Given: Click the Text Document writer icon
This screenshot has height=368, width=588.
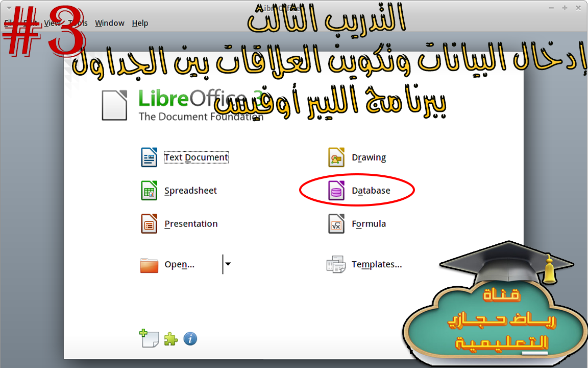Looking at the screenshot, I should [149, 157].
